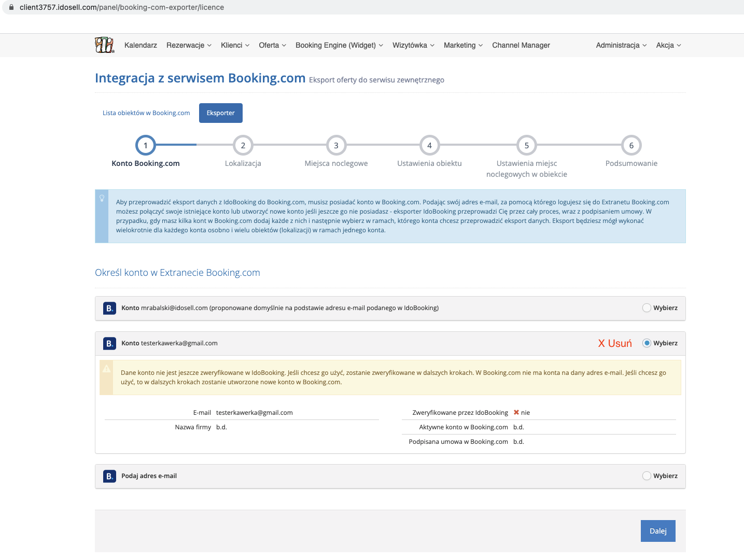Select step 4 Ustawienia obiektu circle
Image resolution: width=744 pixels, height=560 pixels.
click(429, 145)
